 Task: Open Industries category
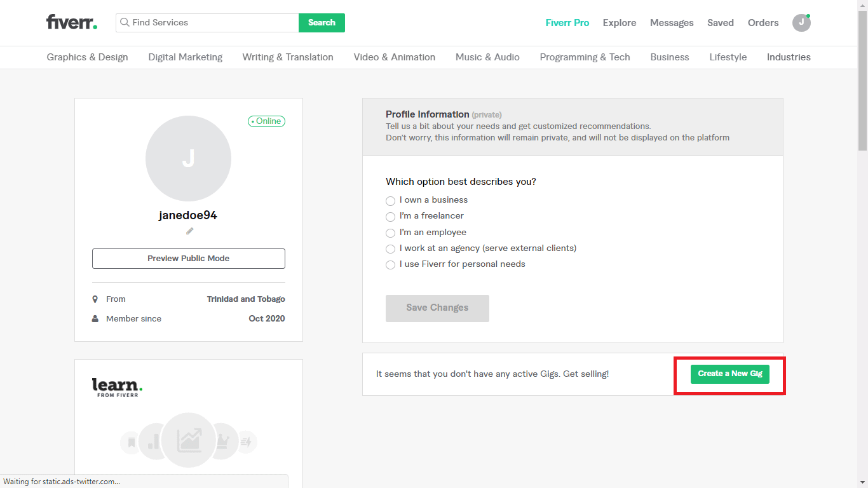[x=789, y=57]
